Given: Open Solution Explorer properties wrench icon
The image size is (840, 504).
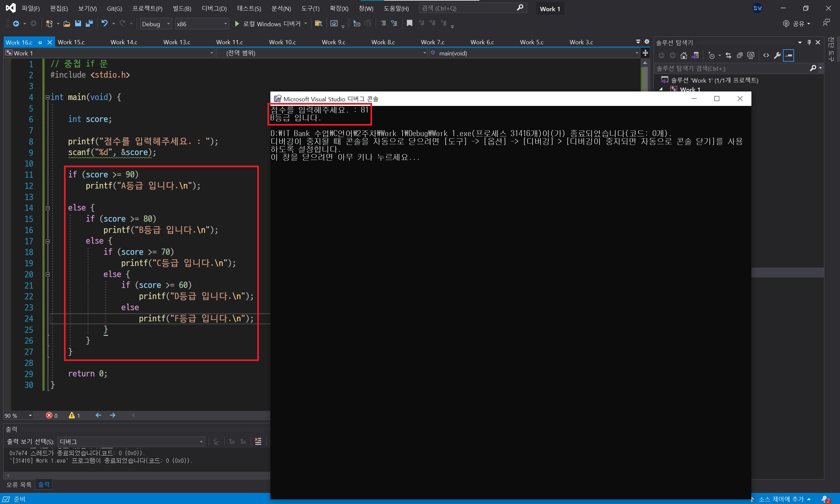Looking at the screenshot, I should click(x=777, y=55).
